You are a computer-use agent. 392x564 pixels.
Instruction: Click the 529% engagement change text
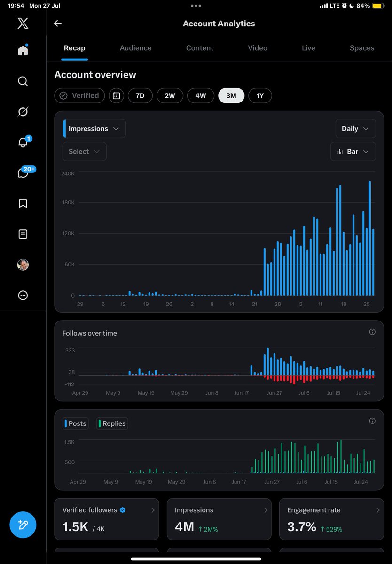(331, 529)
